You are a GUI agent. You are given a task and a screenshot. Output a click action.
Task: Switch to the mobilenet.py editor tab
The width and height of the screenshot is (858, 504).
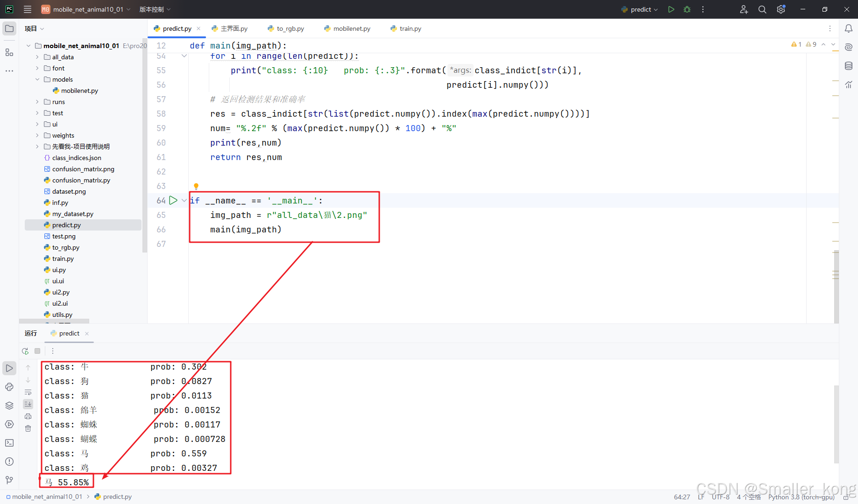coord(347,28)
